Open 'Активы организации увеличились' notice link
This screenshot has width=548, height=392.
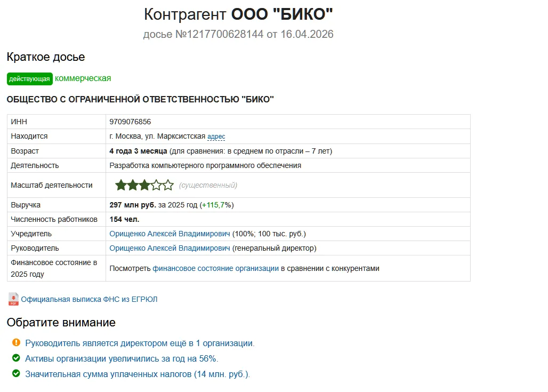pos(122,358)
